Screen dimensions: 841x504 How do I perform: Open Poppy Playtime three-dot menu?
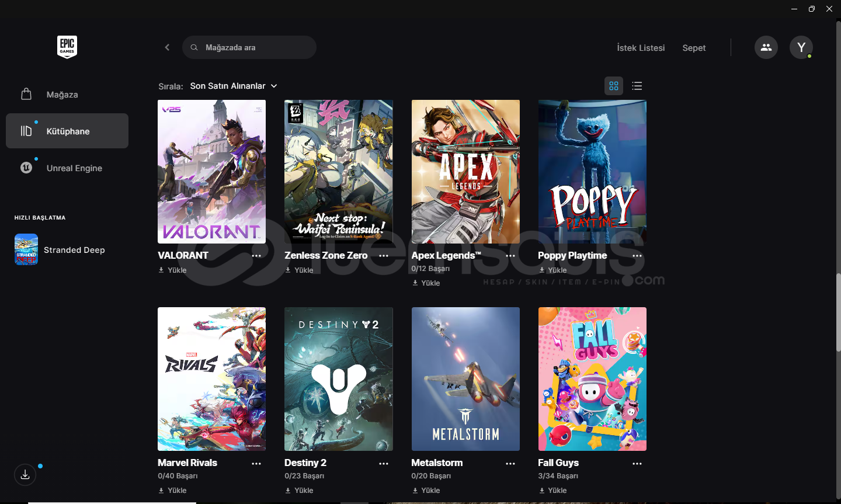pyautogui.click(x=637, y=256)
